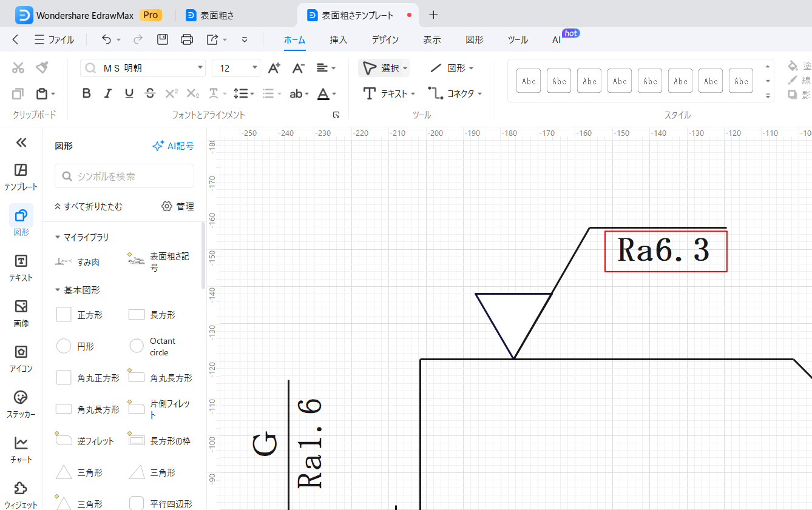Viewport: 812px width, 510px height.
Task: Open the line spacing dropdown
Action: (244, 93)
